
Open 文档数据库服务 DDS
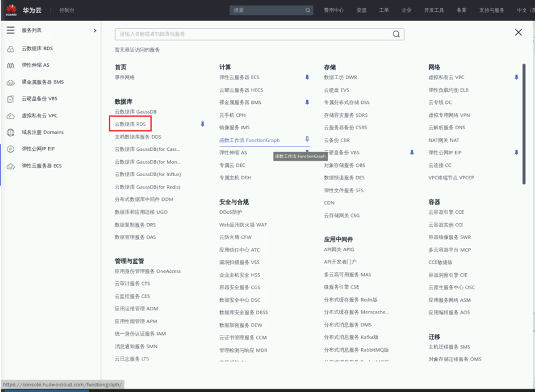point(138,137)
